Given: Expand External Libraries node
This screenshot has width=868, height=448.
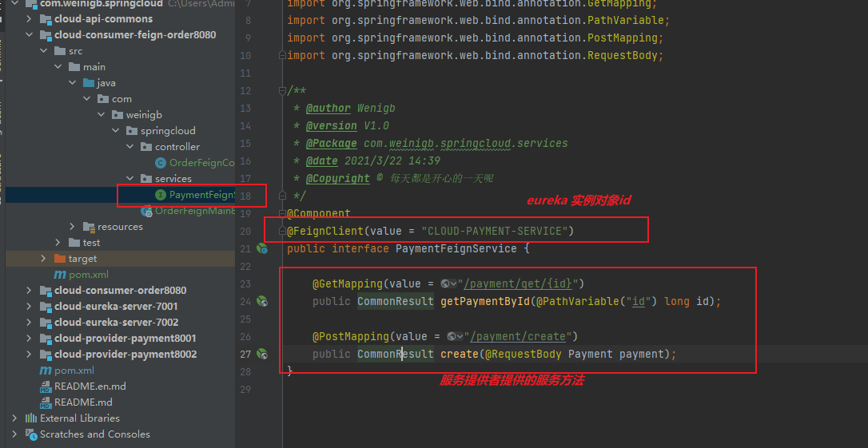Looking at the screenshot, I should tap(15, 418).
